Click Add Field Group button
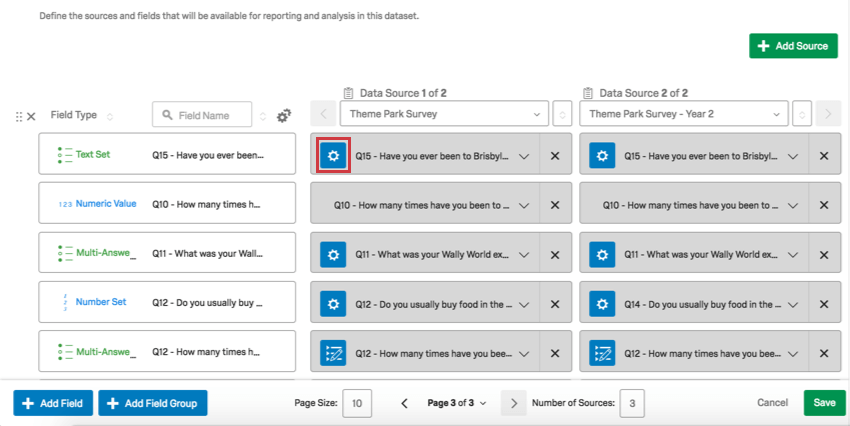The width and height of the screenshot is (850, 426). coord(152,403)
